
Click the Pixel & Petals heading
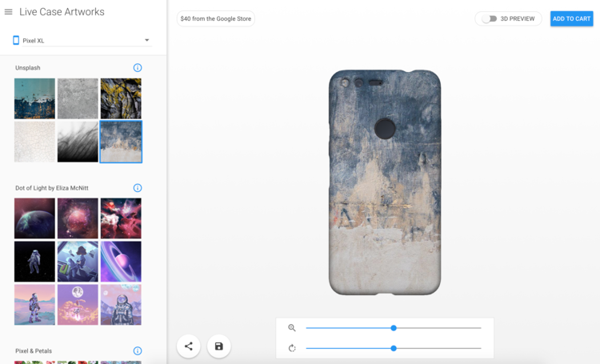tap(34, 350)
